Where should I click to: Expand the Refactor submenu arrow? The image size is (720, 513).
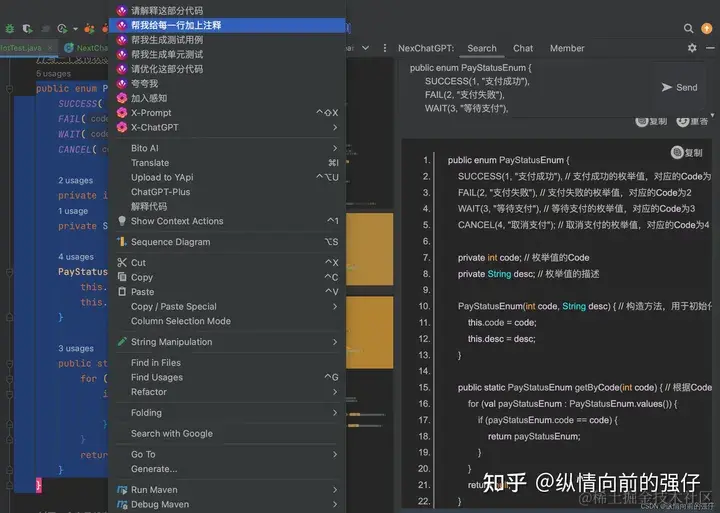(335, 392)
